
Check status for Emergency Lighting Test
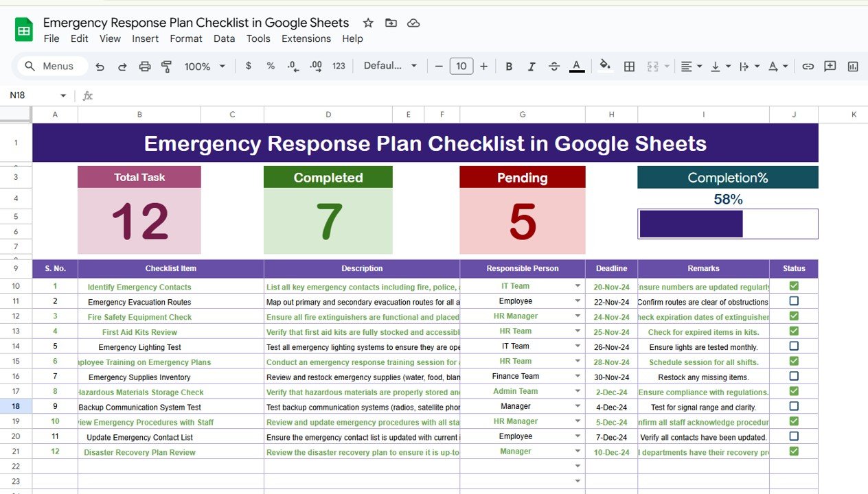[x=794, y=346]
